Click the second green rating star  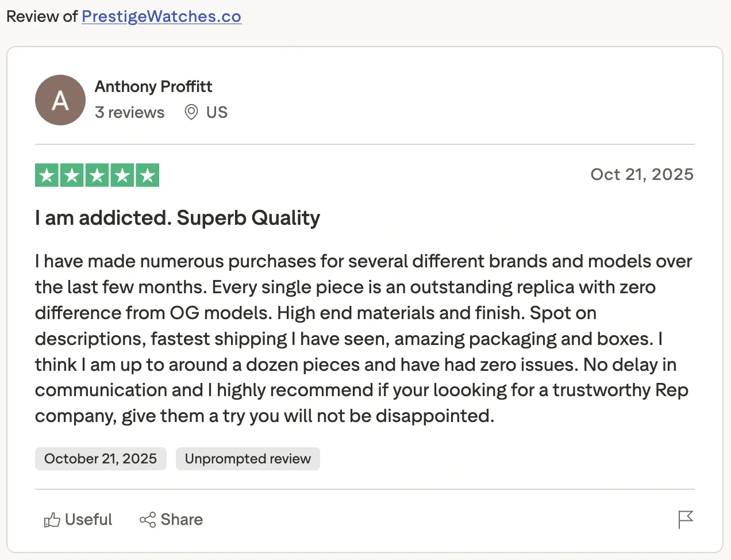(x=72, y=175)
